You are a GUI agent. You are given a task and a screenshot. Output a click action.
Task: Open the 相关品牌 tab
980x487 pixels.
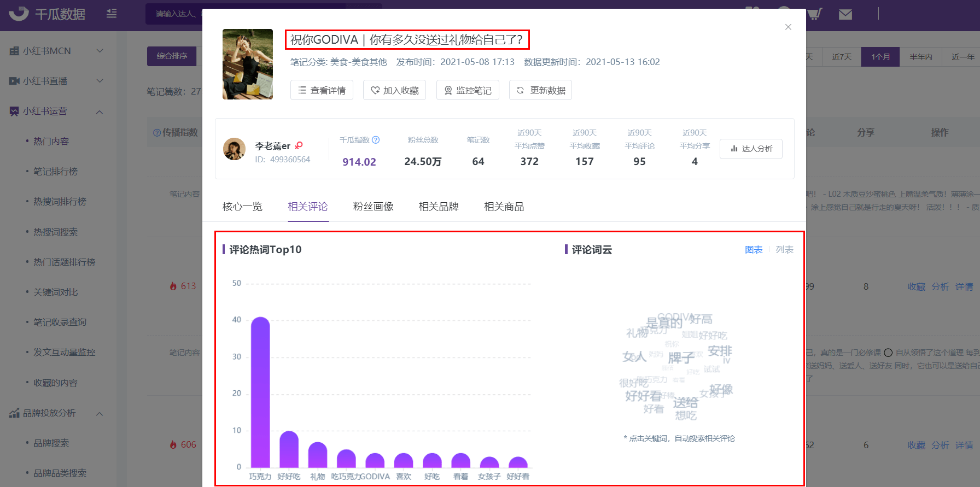(439, 207)
